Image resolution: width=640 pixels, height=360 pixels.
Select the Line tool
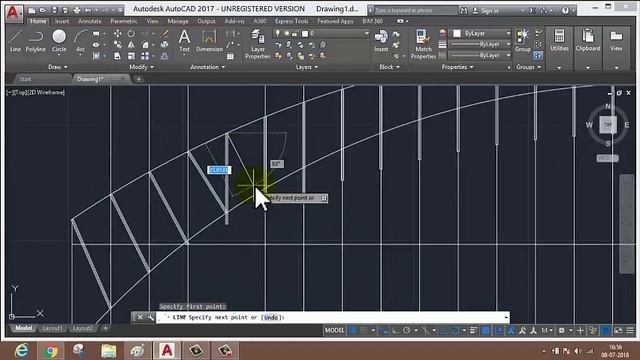[15, 40]
